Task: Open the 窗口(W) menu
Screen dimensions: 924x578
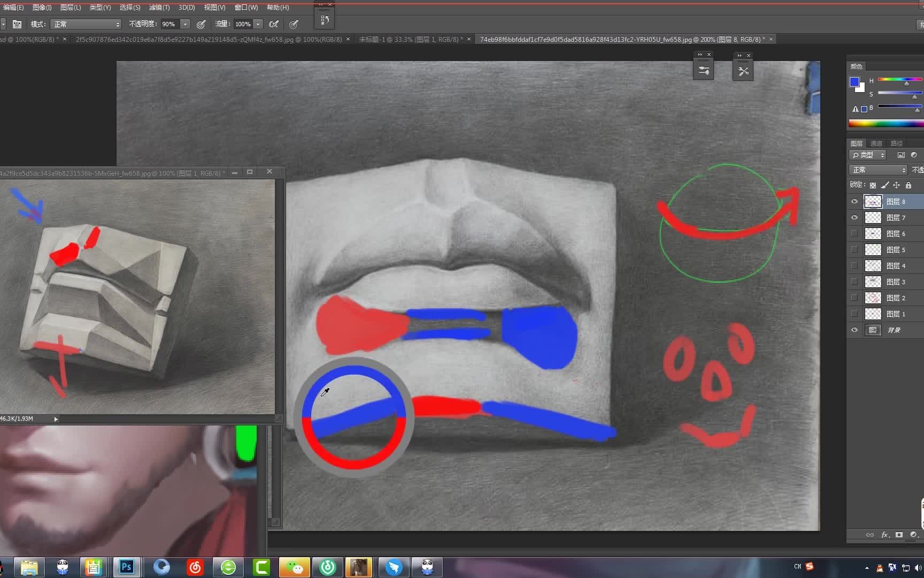Action: click(x=246, y=7)
